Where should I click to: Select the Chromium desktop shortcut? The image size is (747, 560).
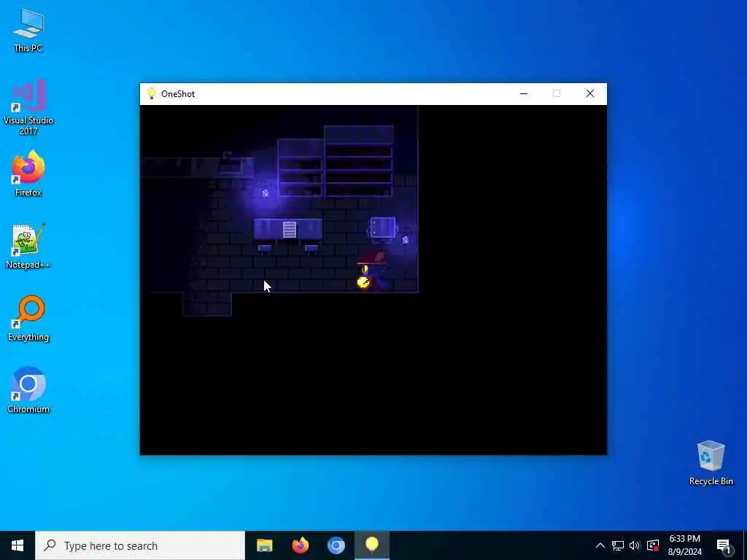[28, 391]
